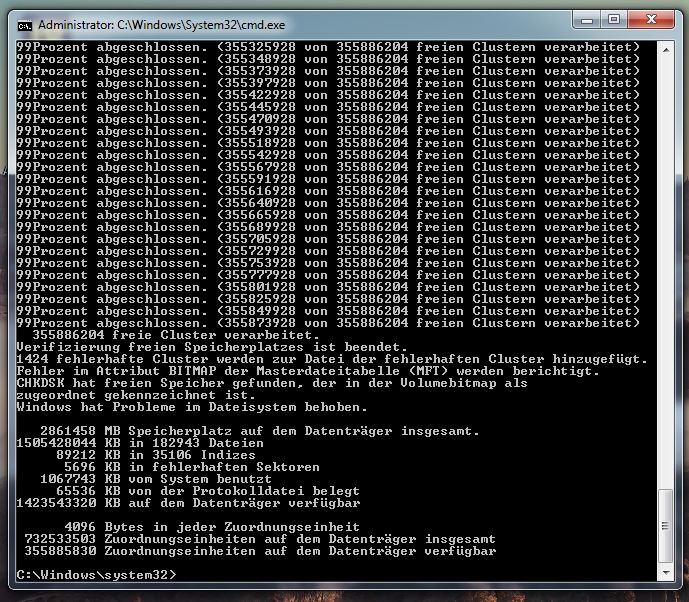Click 'Verifizierung freien Speicherplatzes ist beendet.'
The height and width of the screenshot is (602, 689).
[212, 347]
